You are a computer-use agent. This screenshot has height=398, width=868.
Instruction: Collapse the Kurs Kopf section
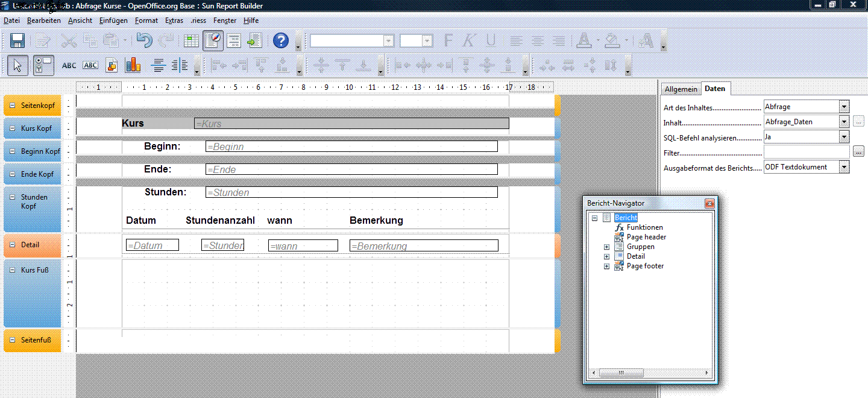[x=13, y=128]
